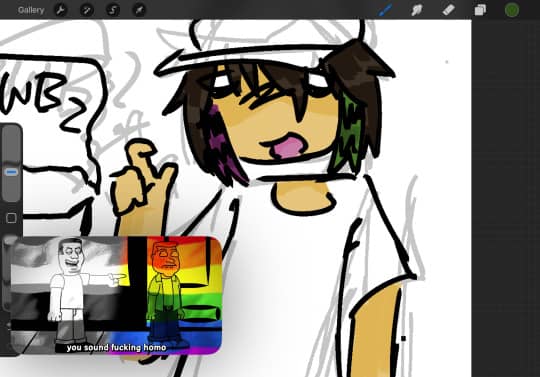Click the blue brush size slider handle
This screenshot has height=377, width=540.
pyautogui.click(x=11, y=172)
